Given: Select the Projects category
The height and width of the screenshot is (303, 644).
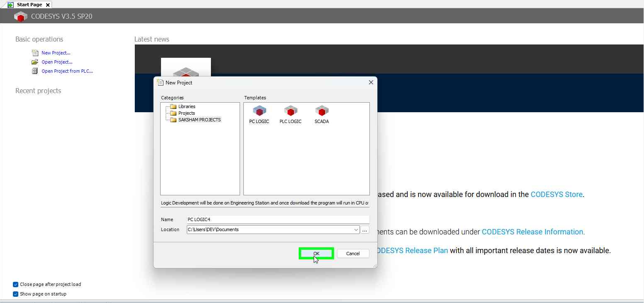Looking at the screenshot, I should tap(186, 113).
